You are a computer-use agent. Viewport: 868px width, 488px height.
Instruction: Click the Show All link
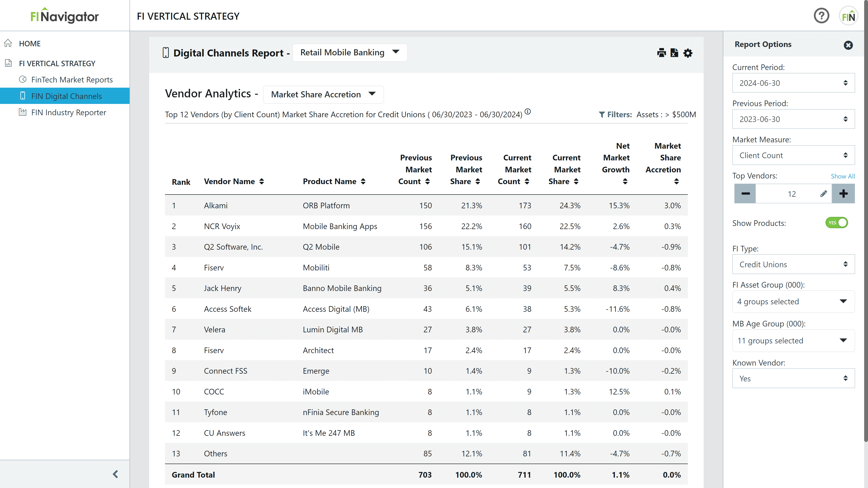(843, 176)
